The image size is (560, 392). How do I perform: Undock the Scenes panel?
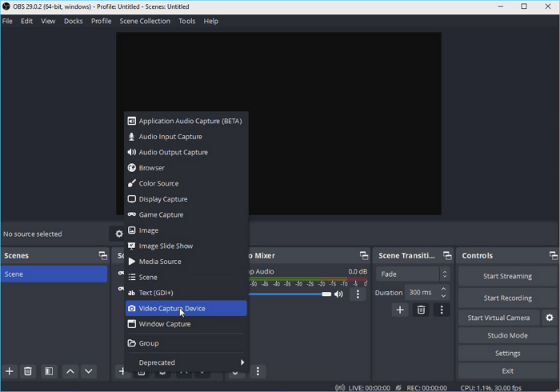pyautogui.click(x=103, y=256)
